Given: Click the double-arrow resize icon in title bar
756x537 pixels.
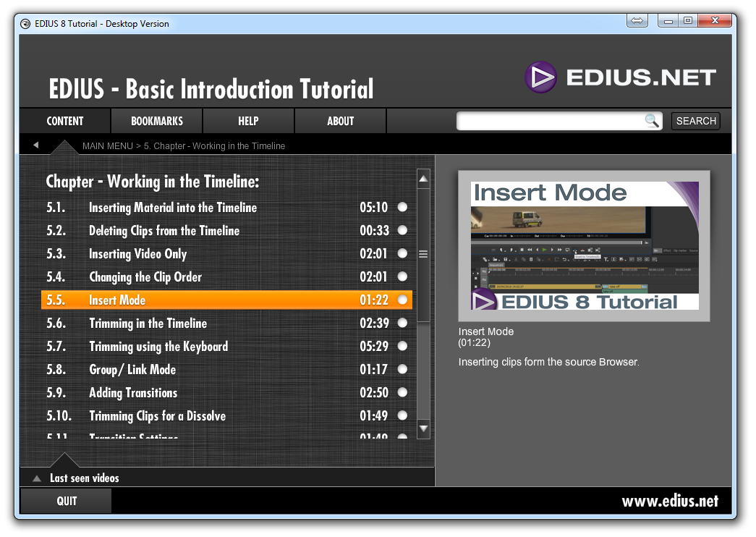Looking at the screenshot, I should coord(637,21).
